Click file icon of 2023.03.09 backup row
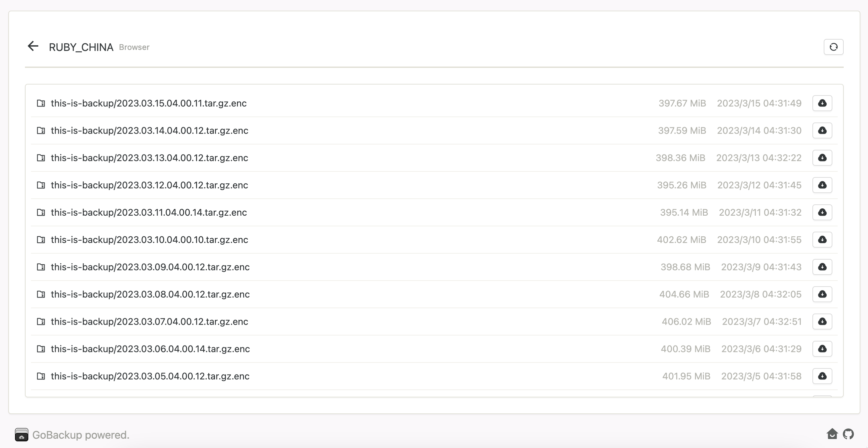The width and height of the screenshot is (868, 448). coord(41,267)
